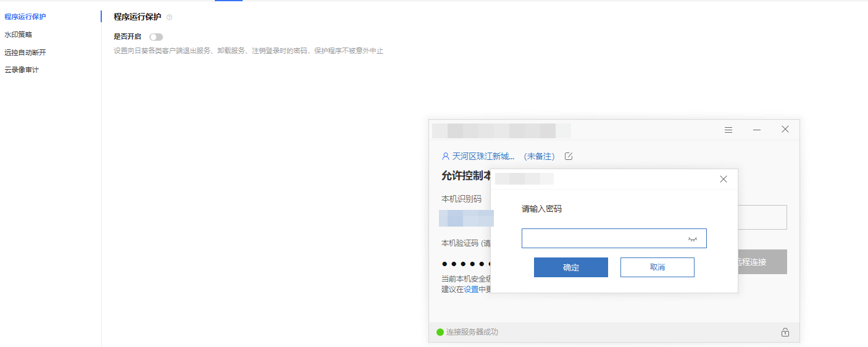Select 远控自动断开 in the sidebar
Image resolution: width=868 pixels, height=347 pixels.
pyautogui.click(x=25, y=52)
